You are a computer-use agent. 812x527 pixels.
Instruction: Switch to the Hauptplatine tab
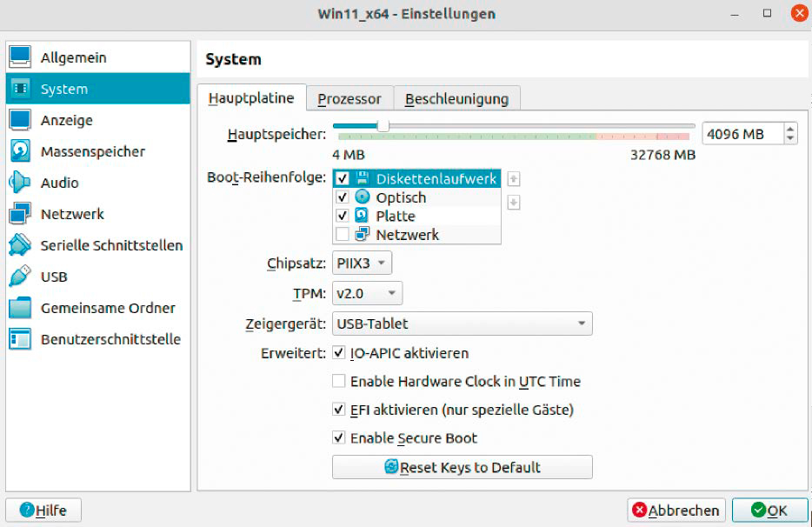[x=251, y=98]
